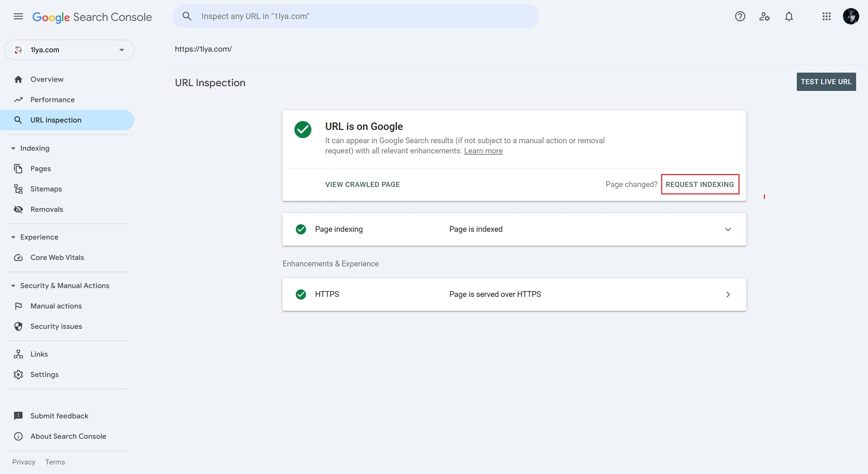Click the REQUEST INDEXING button
Screen dimensions: 868x474
pyautogui.click(x=699, y=185)
